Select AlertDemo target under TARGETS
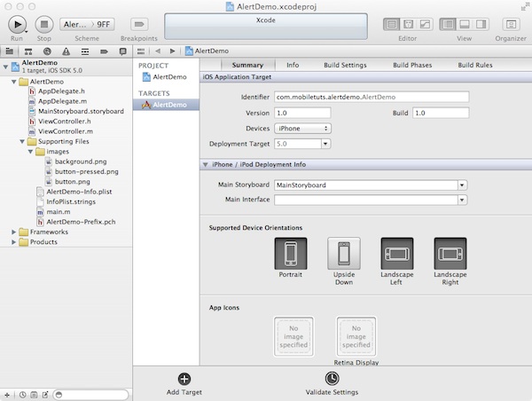The image size is (532, 401). (x=166, y=105)
